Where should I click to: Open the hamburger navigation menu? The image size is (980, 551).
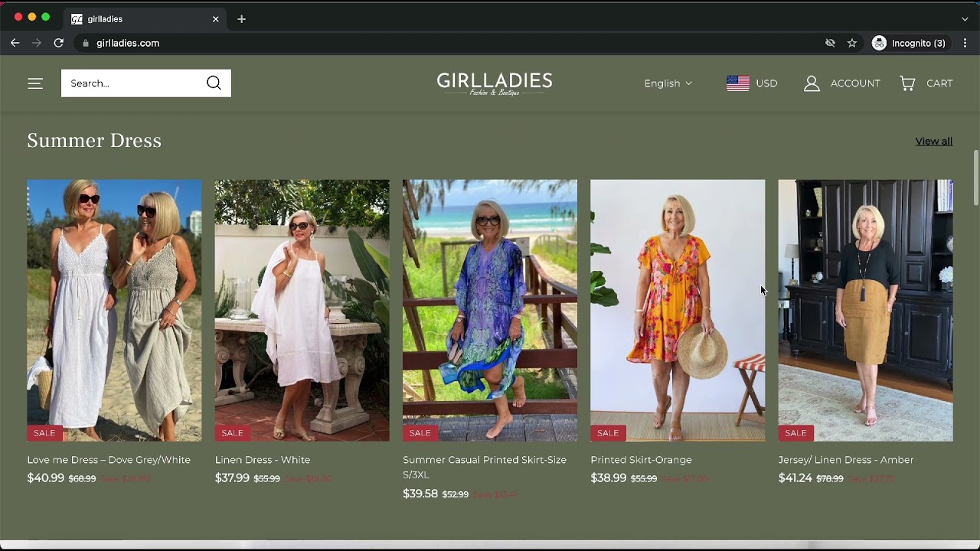35,83
